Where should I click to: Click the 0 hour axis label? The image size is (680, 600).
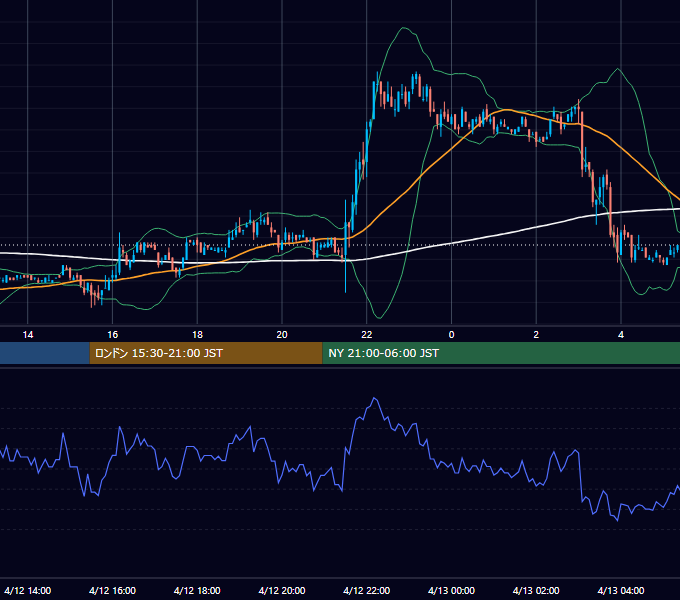451,335
